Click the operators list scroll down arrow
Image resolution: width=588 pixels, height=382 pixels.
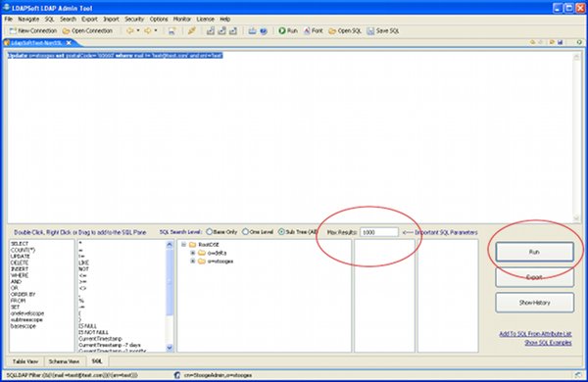pyautogui.click(x=170, y=348)
